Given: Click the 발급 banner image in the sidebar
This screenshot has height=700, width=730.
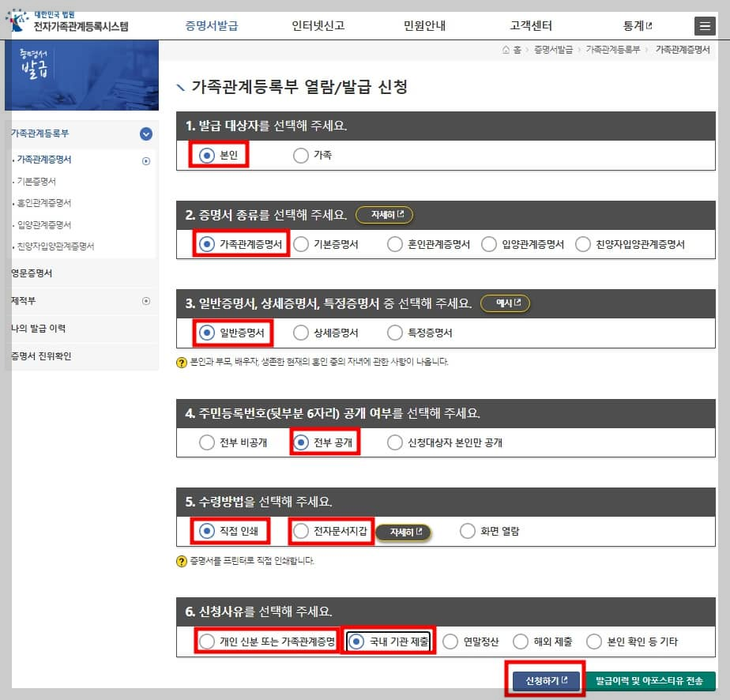Looking at the screenshot, I should (82, 77).
